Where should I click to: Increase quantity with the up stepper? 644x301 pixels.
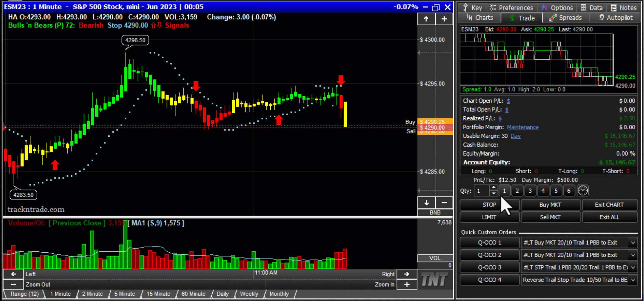click(493, 188)
